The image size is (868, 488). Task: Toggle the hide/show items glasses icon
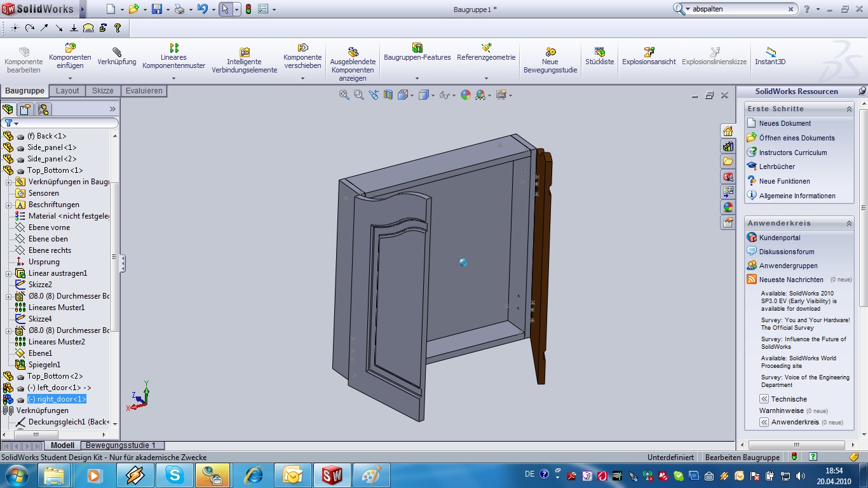pos(445,95)
